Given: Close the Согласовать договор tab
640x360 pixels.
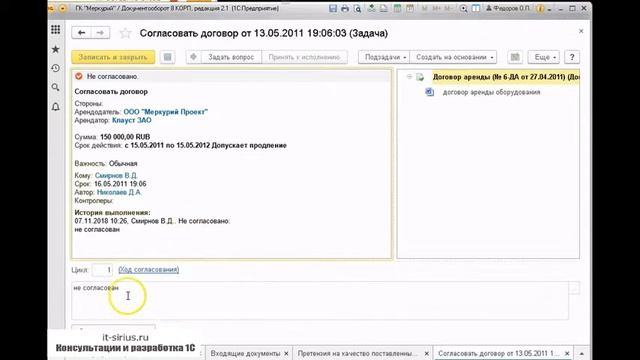Looking at the screenshot, I should coord(567,353).
